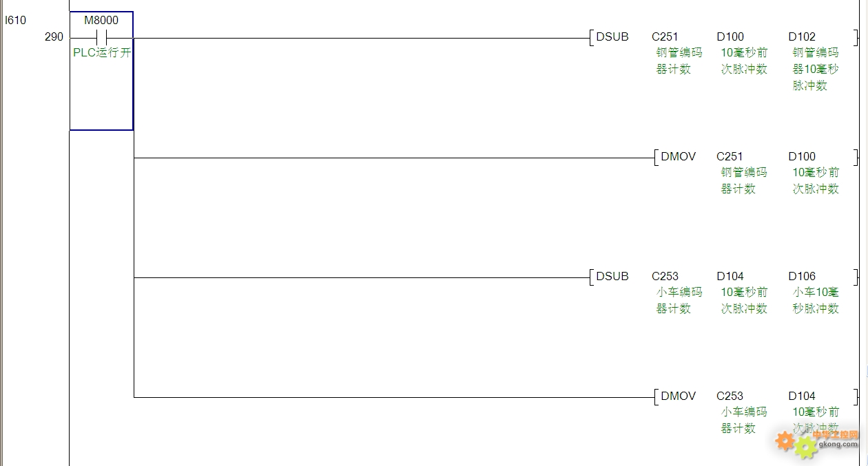Click the C253 operand in DSUB row
The image size is (868, 466).
click(665, 277)
